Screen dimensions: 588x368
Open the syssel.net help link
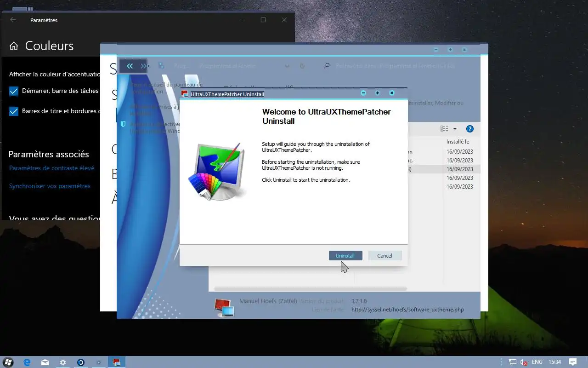click(x=407, y=310)
